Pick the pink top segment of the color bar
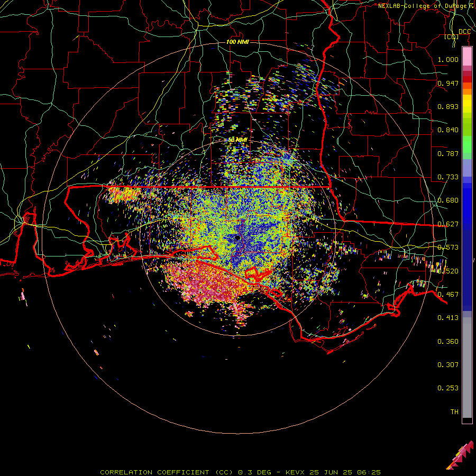The image size is (476, 476). (467, 57)
